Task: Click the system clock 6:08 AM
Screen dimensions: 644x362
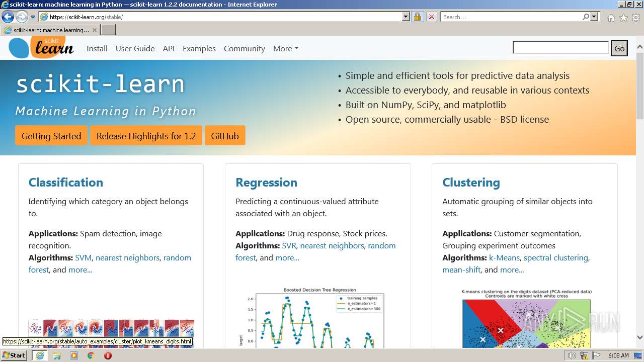Action: point(618,355)
